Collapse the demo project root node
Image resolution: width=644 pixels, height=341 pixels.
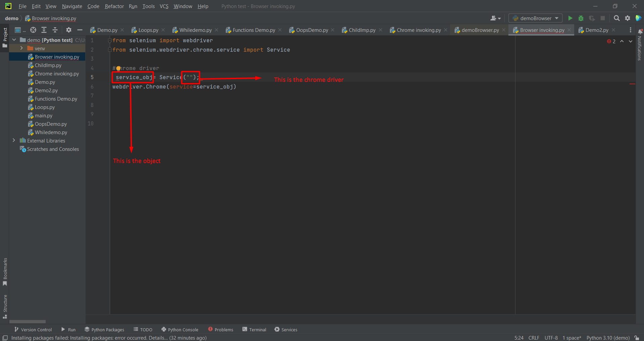click(14, 40)
